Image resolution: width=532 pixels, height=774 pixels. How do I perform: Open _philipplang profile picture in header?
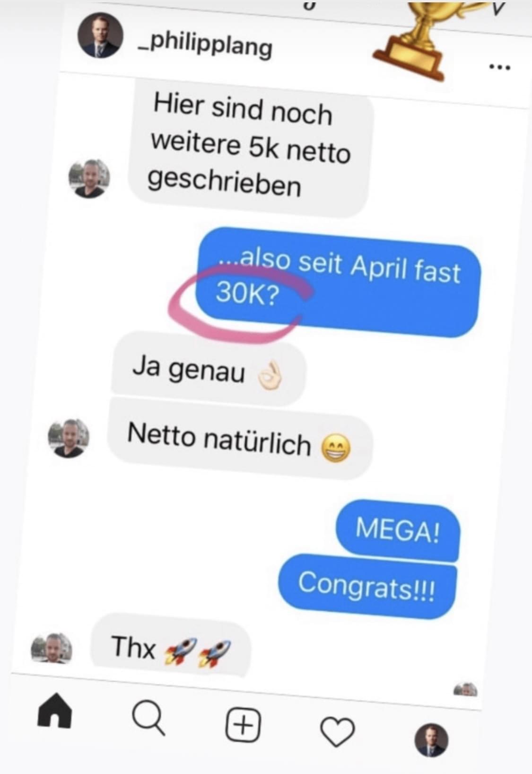100,35
